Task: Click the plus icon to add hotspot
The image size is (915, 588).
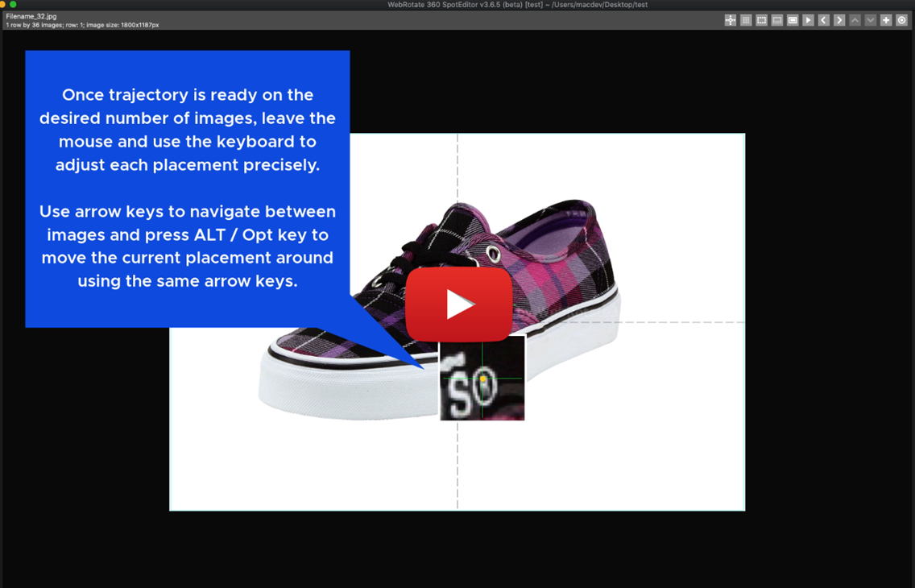Action: [886, 20]
